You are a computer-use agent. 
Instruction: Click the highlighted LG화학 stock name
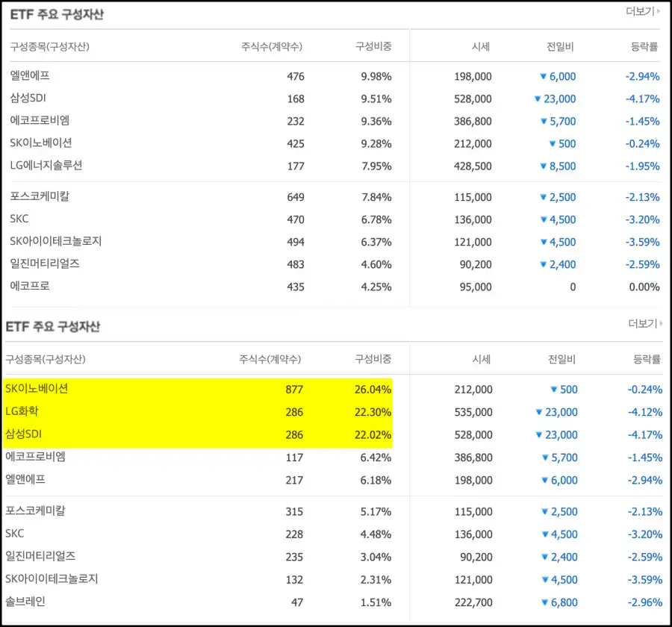(x=22, y=411)
